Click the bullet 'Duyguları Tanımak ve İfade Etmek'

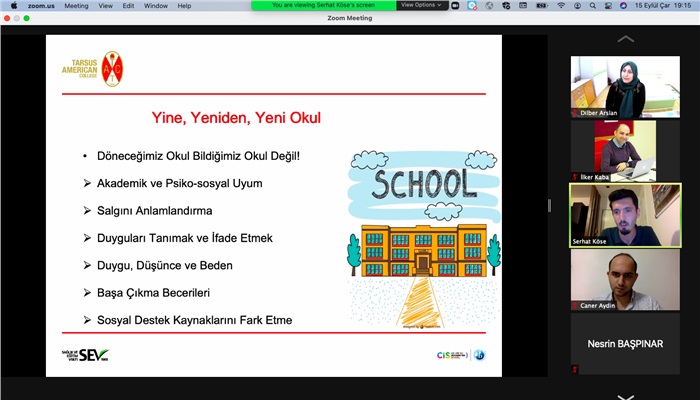tap(185, 238)
